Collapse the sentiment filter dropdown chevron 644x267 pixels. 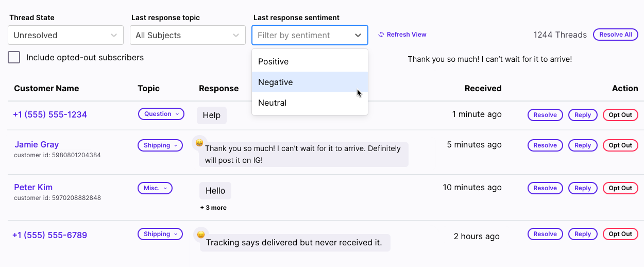(x=358, y=35)
